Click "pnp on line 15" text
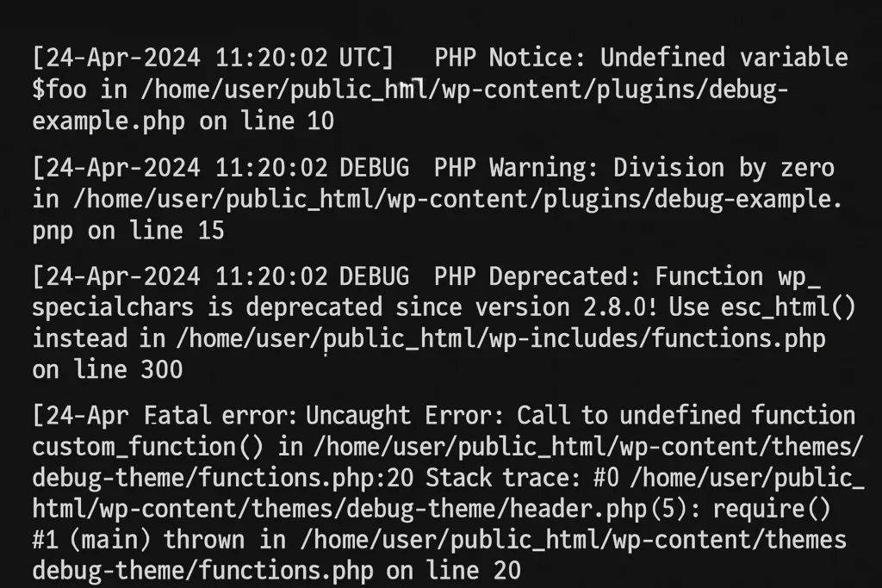This screenshot has height=588, width=882. click(x=127, y=231)
